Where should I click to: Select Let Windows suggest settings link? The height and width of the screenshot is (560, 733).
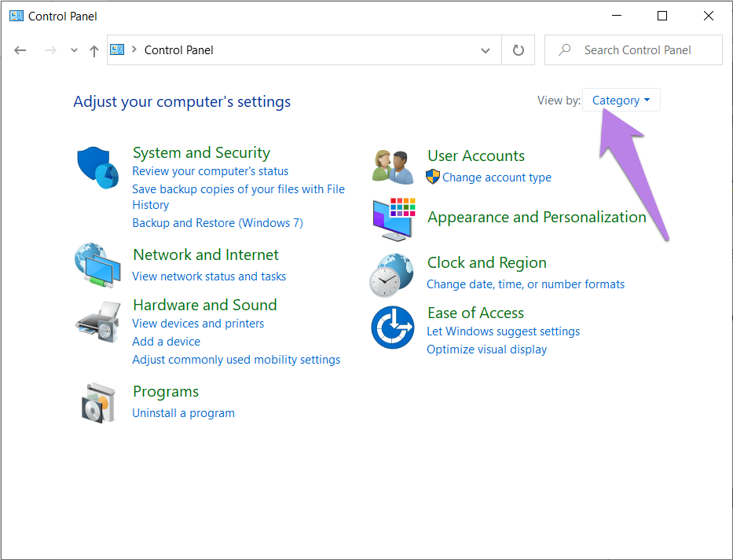pyautogui.click(x=503, y=331)
